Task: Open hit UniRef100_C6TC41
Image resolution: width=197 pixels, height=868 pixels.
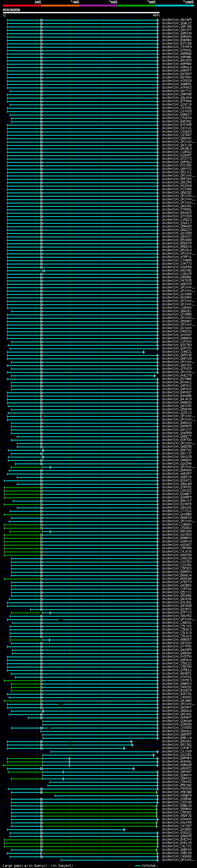Action: click(x=177, y=128)
